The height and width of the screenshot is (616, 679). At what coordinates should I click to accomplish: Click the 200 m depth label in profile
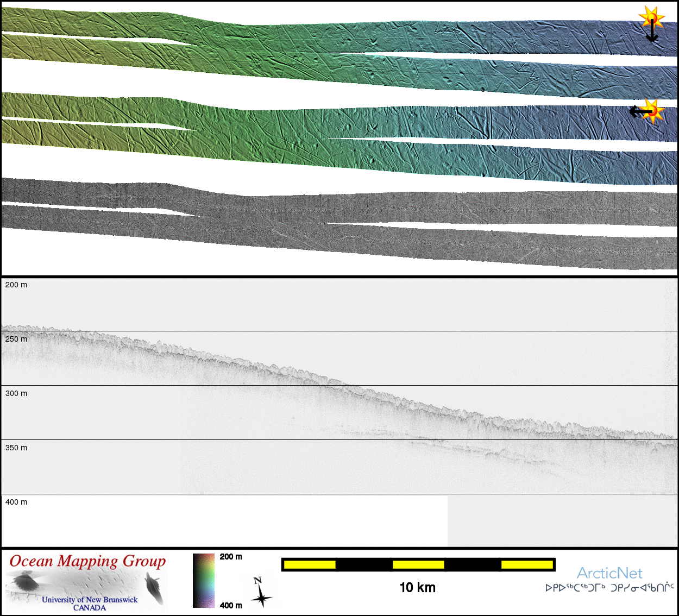tap(16, 285)
